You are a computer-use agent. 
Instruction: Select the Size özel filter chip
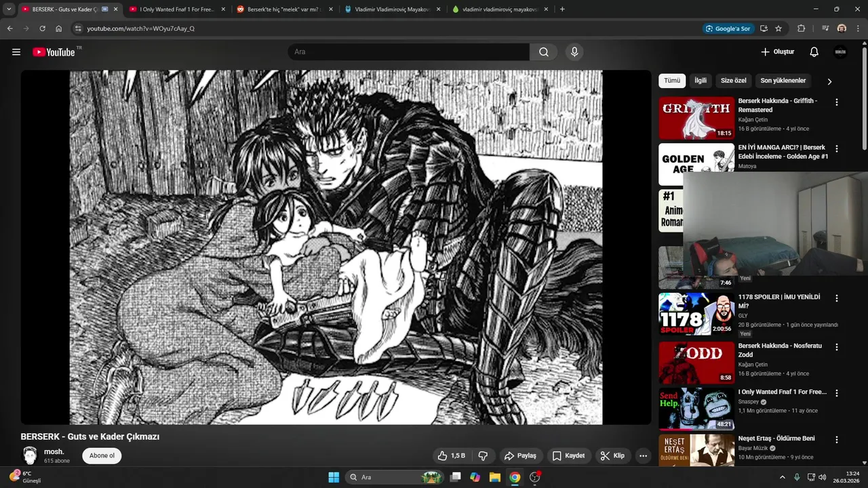[733, 81]
